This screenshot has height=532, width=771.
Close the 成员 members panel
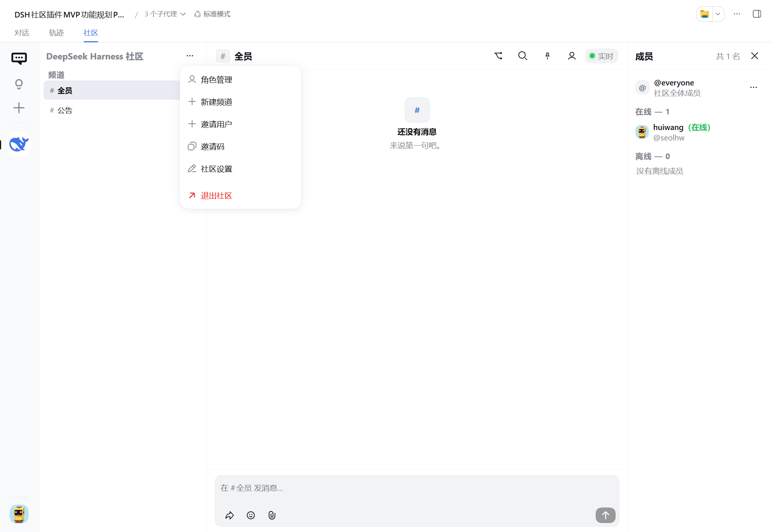point(755,56)
